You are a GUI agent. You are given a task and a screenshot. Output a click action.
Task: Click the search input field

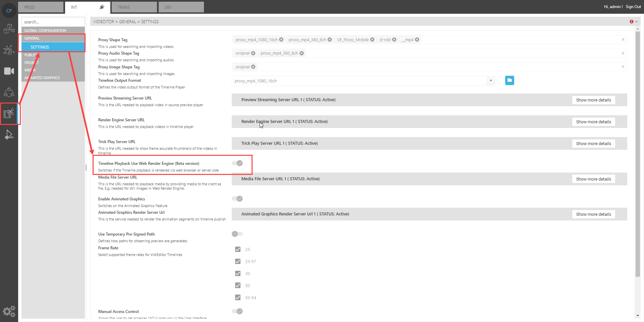53,22
